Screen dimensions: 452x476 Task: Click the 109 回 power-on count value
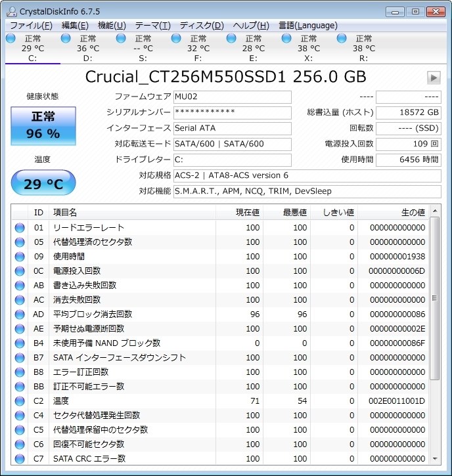tap(408, 144)
